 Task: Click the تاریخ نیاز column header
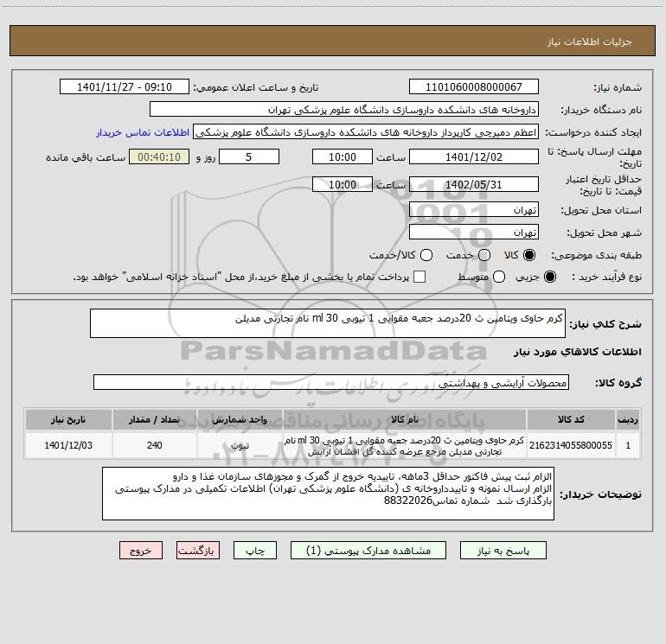point(68,419)
